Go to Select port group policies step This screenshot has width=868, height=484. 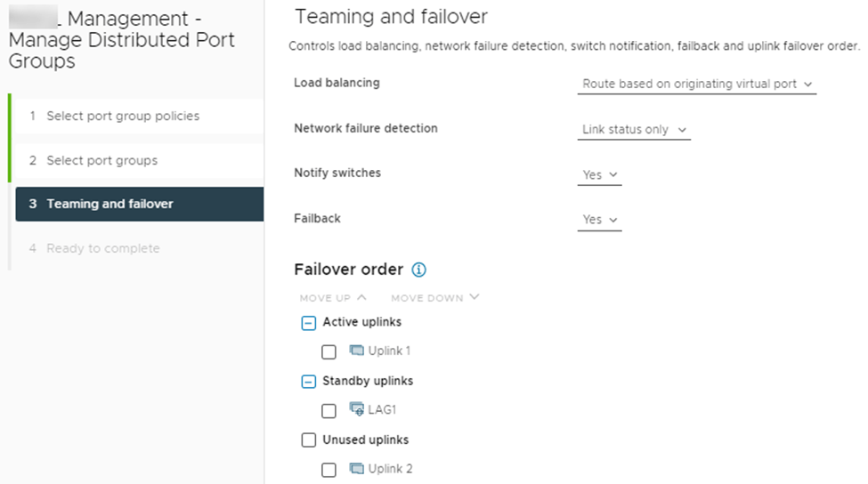coord(123,116)
